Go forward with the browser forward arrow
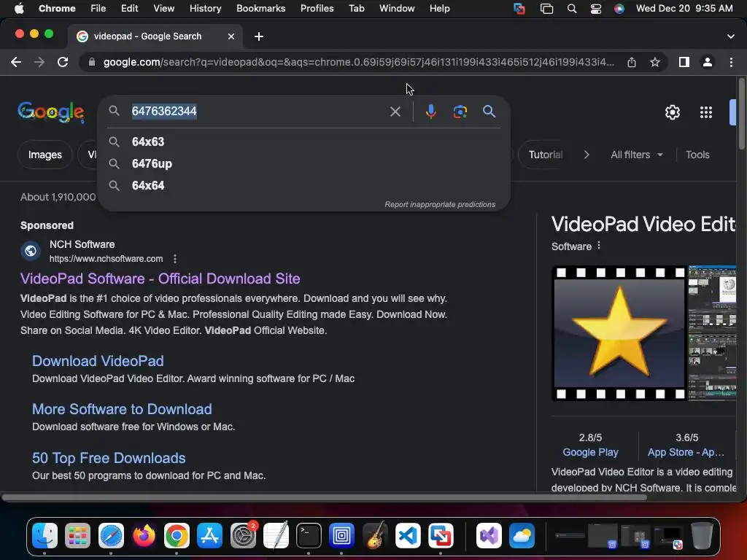747x560 pixels. coord(39,63)
